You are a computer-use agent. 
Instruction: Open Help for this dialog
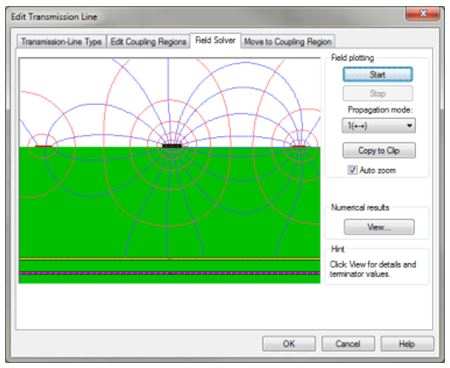point(407,343)
